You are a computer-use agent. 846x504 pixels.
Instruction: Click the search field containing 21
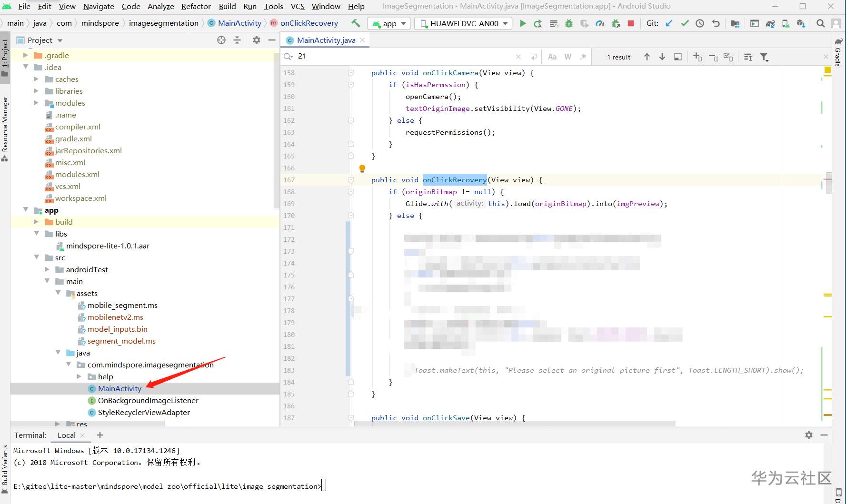click(405, 56)
